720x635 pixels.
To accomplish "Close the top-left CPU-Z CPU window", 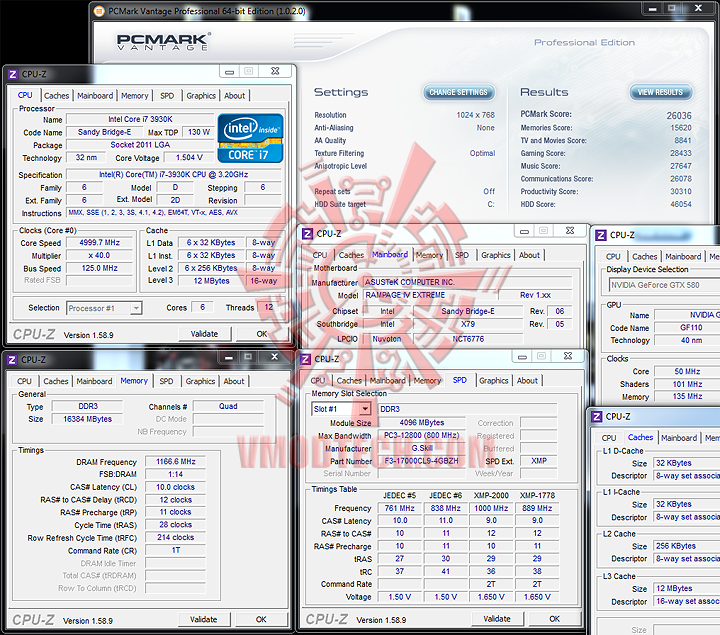I will [275, 71].
